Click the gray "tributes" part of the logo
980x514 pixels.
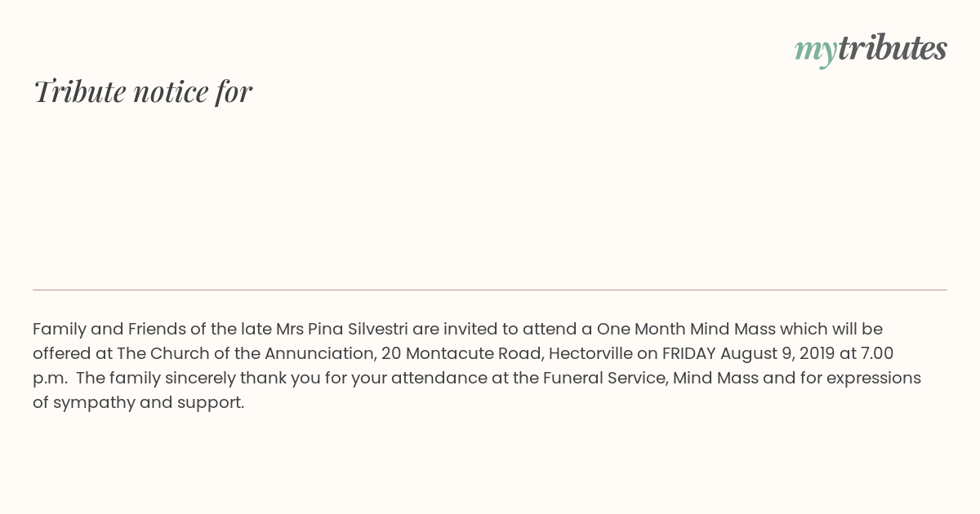click(893, 49)
